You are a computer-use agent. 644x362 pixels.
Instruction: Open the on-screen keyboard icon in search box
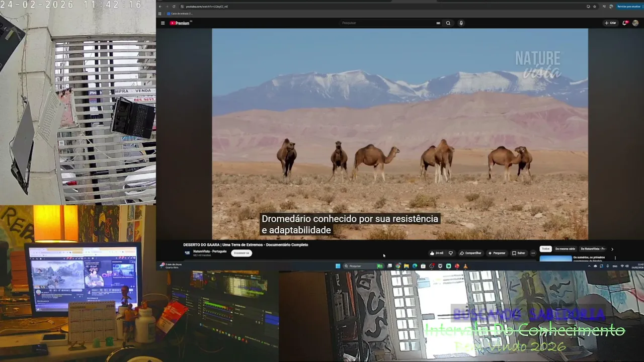click(438, 23)
